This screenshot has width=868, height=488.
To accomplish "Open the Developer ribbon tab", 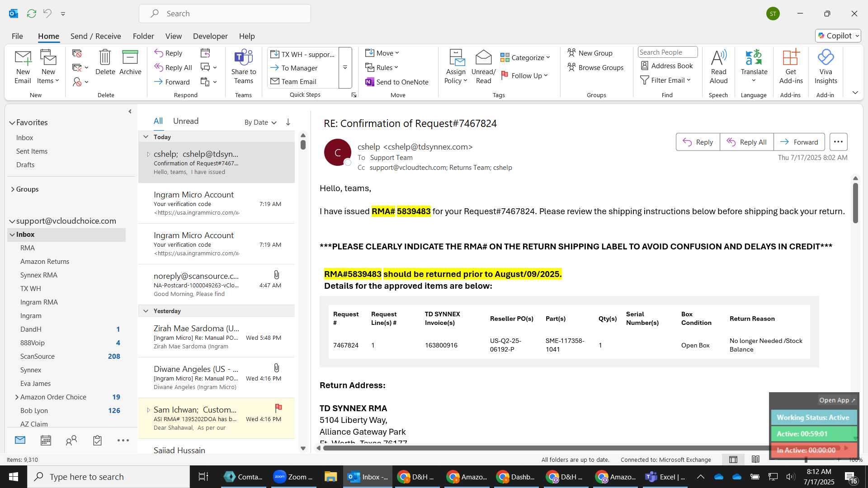I will [210, 36].
